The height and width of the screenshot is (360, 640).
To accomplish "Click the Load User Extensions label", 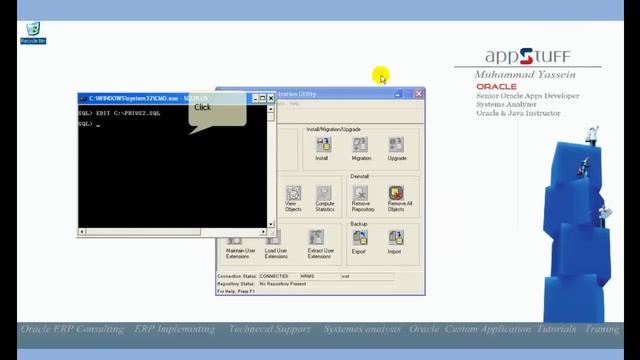I will point(276,253).
